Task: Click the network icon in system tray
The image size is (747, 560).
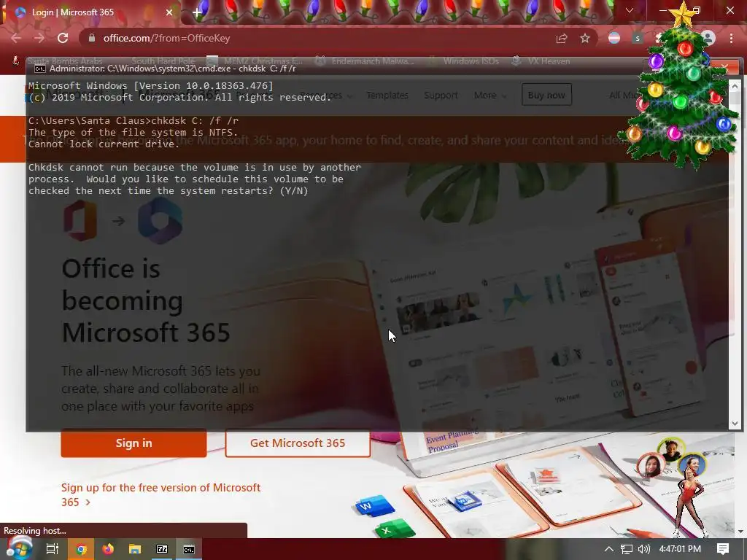Action: [x=627, y=549]
